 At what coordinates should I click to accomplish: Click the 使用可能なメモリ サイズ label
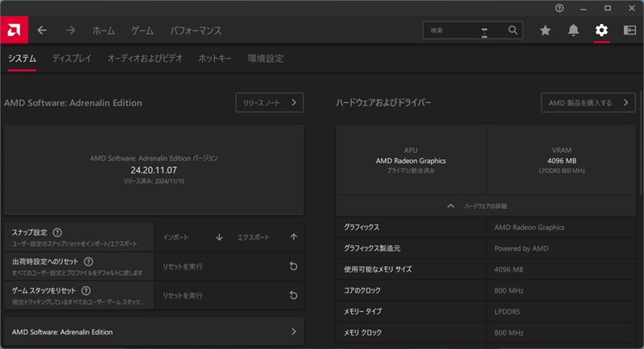[x=378, y=269]
